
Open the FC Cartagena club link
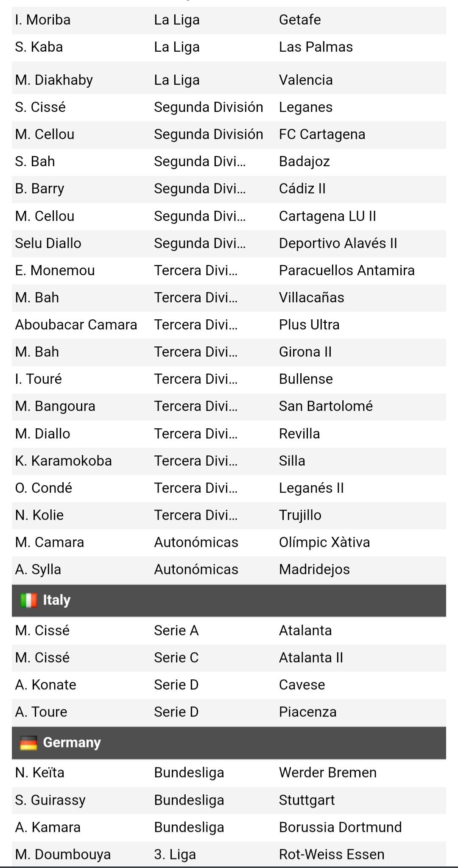pyautogui.click(x=322, y=134)
